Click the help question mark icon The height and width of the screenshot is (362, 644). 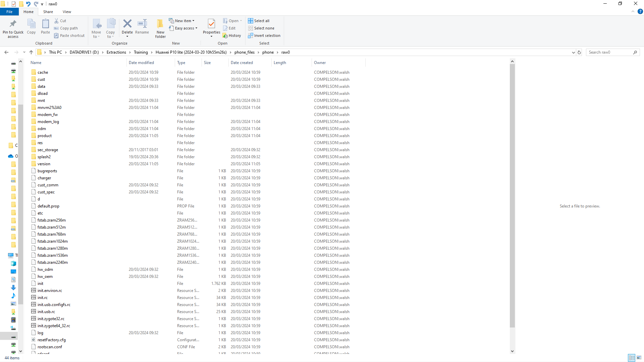point(640,11)
